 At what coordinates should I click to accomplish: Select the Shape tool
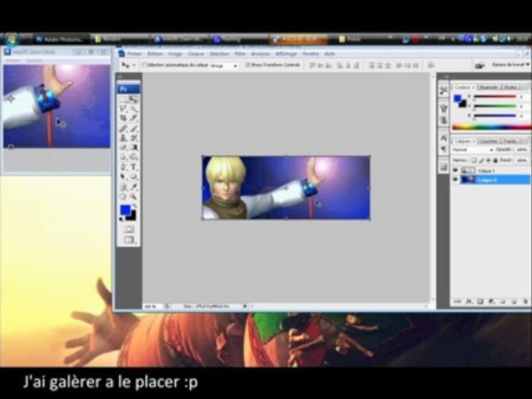click(134, 177)
